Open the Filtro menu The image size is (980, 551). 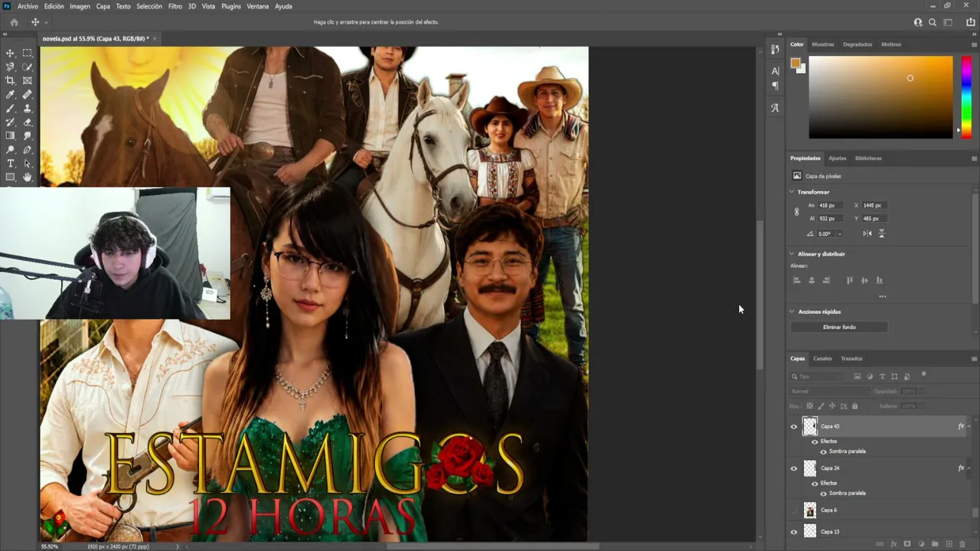click(175, 6)
